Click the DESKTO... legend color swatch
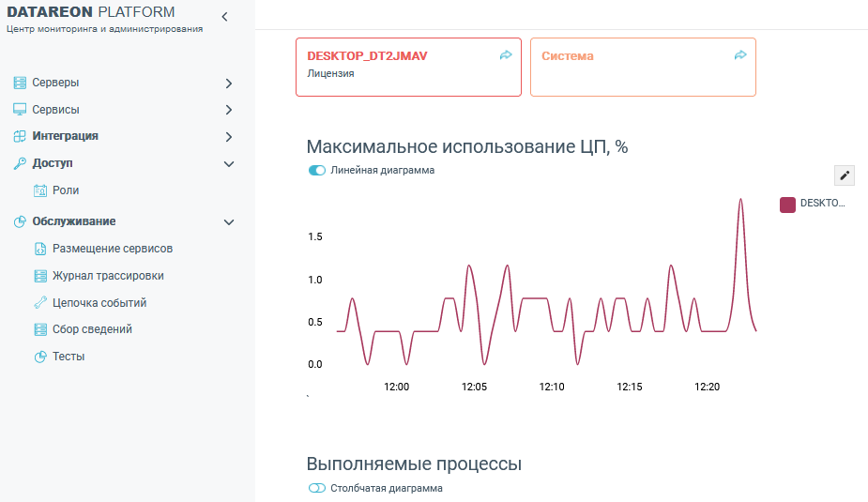This screenshot has height=502, width=868. pyautogui.click(x=788, y=204)
